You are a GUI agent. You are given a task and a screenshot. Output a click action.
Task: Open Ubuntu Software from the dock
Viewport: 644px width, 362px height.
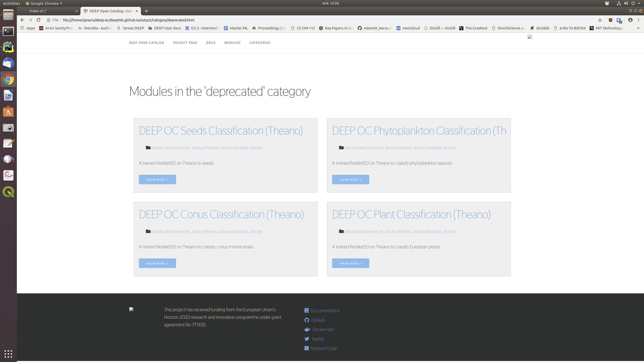click(8, 111)
